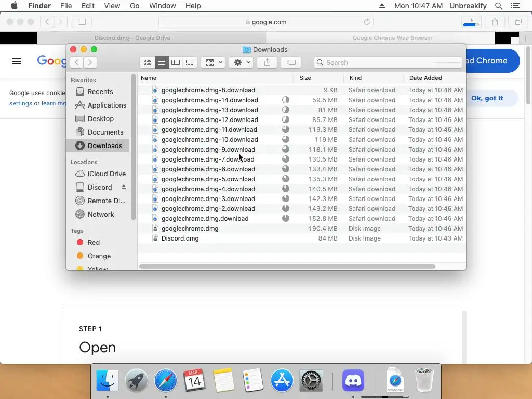Open the Finder menu in menu bar

click(39, 6)
